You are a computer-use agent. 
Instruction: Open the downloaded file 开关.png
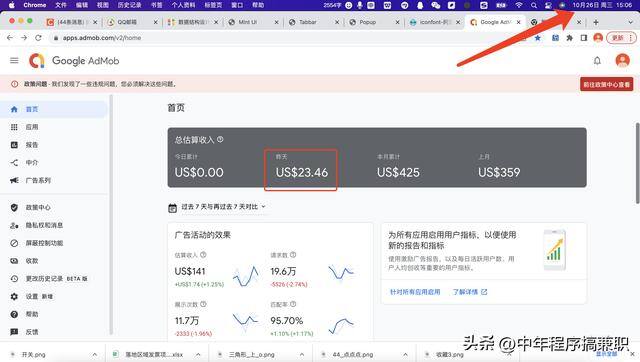(x=33, y=354)
